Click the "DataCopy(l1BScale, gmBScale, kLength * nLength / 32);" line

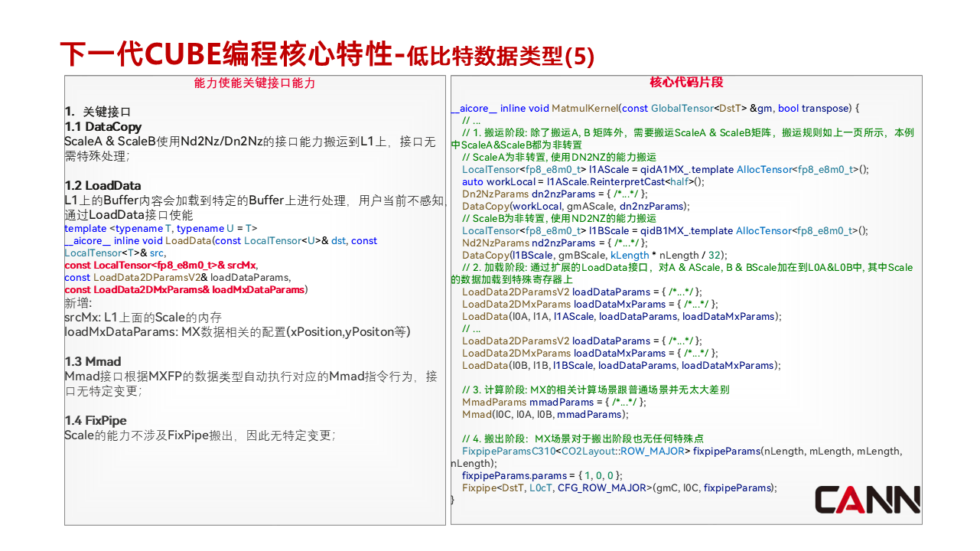595,255
